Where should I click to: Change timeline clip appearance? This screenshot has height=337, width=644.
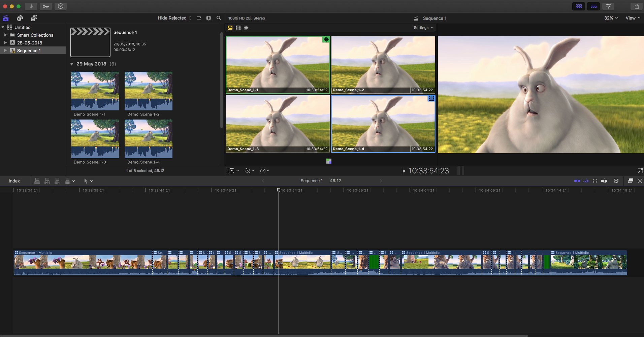(x=616, y=181)
